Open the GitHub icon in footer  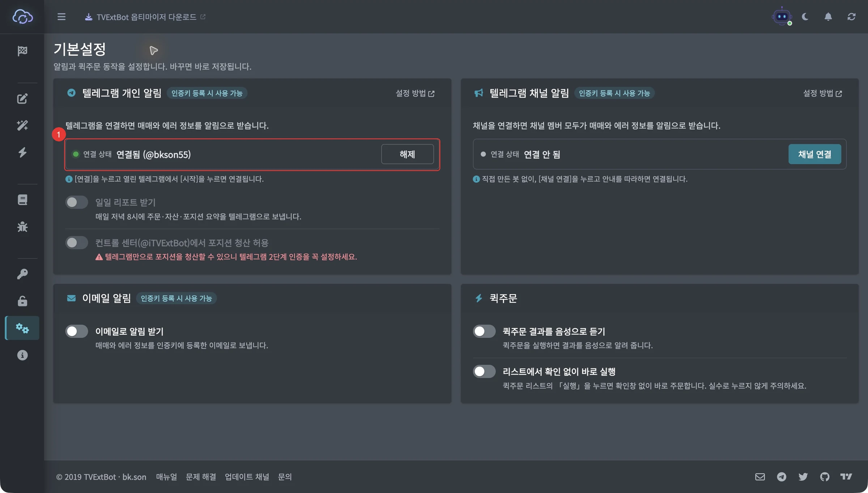[x=825, y=477]
